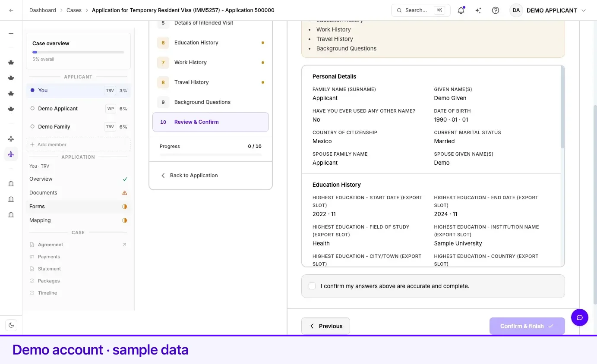Open the notifications bell

[461, 10]
